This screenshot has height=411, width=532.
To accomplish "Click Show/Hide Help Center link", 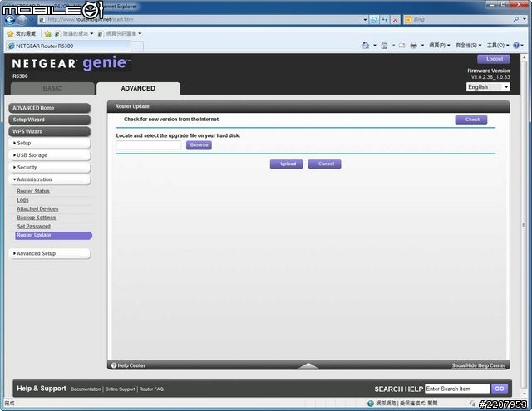I will click(479, 365).
